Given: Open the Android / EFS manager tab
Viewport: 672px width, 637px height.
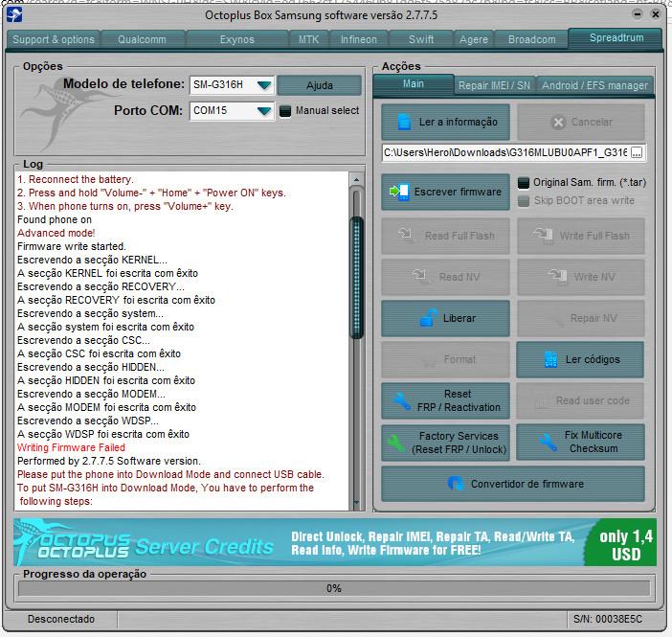Looking at the screenshot, I should (x=594, y=86).
